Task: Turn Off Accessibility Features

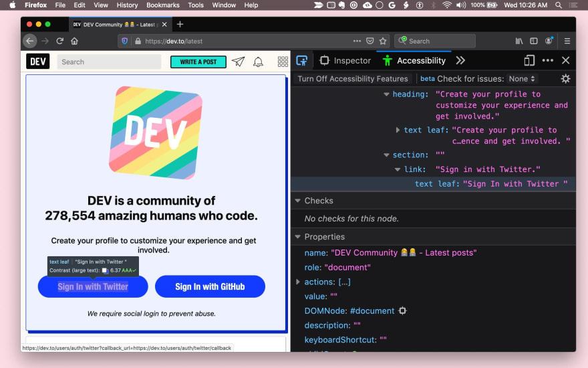Action: (352, 79)
